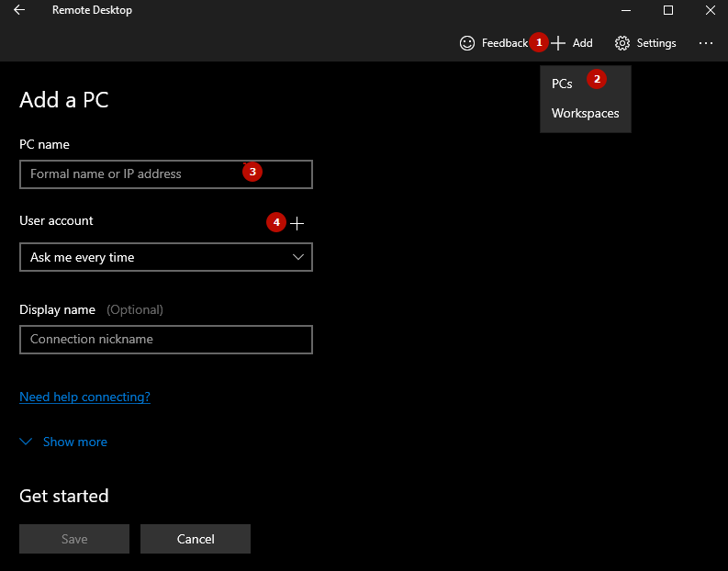Viewport: 728px width, 571px height.
Task: Choose PCs from the Add menu
Action: 586,84
